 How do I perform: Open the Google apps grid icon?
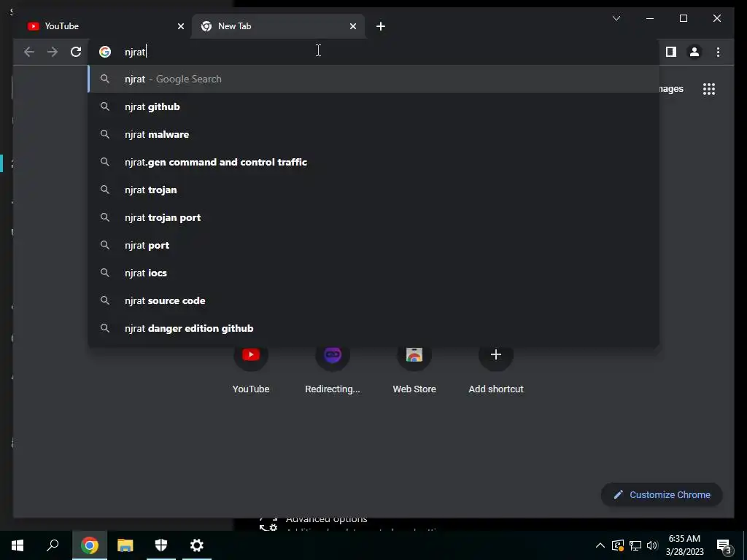pyautogui.click(x=709, y=89)
